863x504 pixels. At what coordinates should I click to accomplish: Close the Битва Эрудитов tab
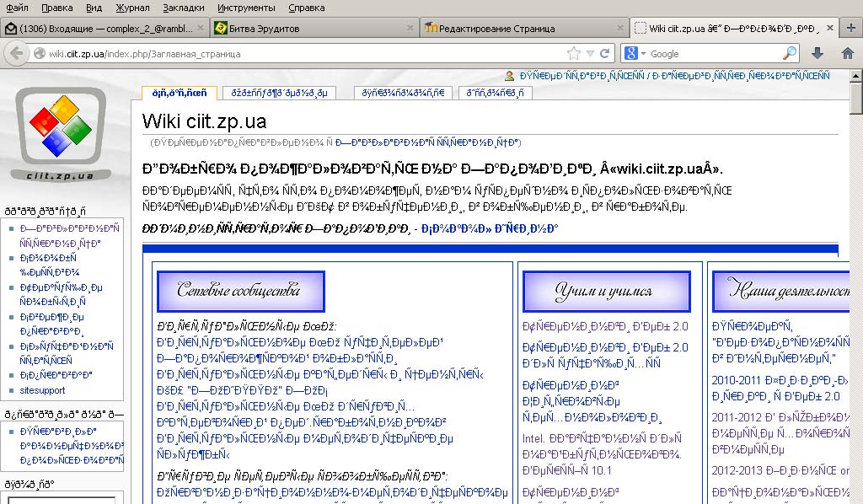click(x=410, y=28)
